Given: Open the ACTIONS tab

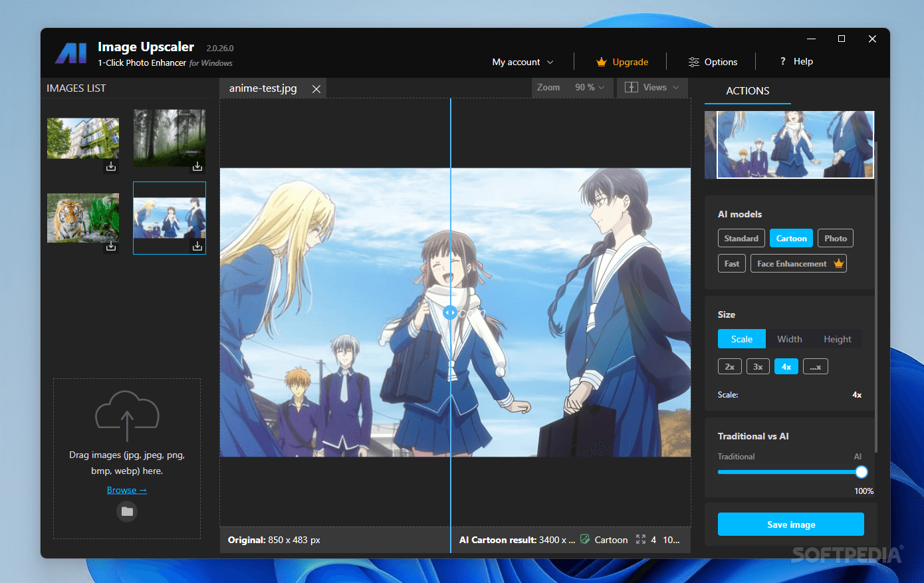Looking at the screenshot, I should click(748, 91).
